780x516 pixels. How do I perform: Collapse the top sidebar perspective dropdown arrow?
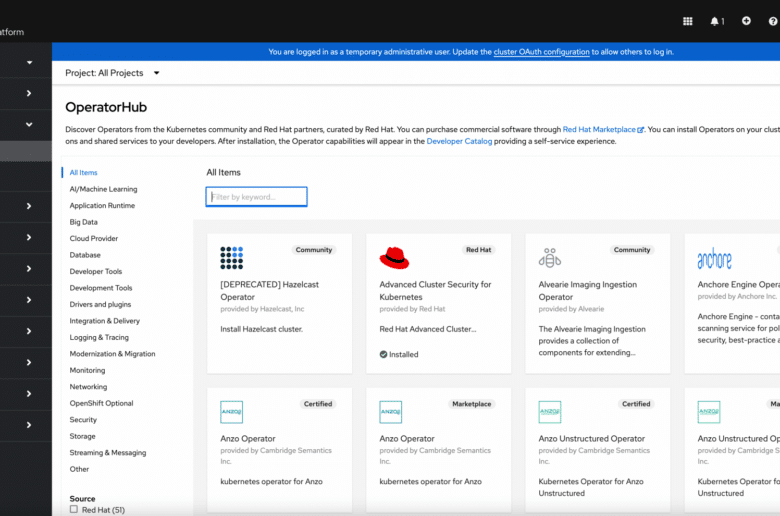29,62
